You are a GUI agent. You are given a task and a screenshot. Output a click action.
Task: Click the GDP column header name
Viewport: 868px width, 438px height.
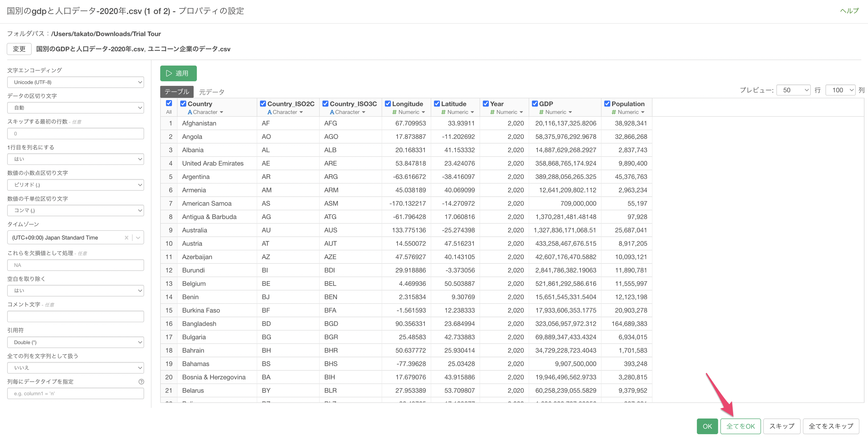tap(546, 104)
